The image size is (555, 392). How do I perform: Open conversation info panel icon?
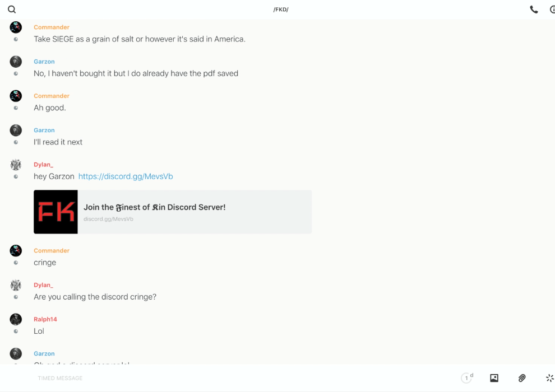552,10
